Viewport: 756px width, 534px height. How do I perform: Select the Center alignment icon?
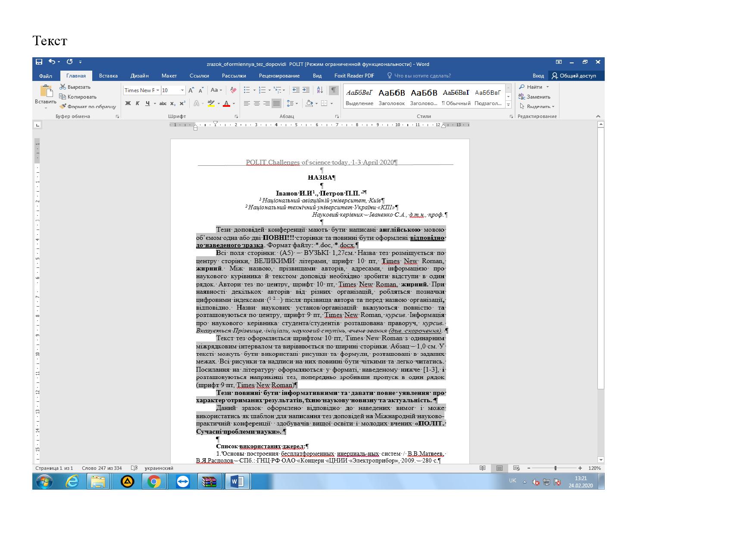(257, 103)
